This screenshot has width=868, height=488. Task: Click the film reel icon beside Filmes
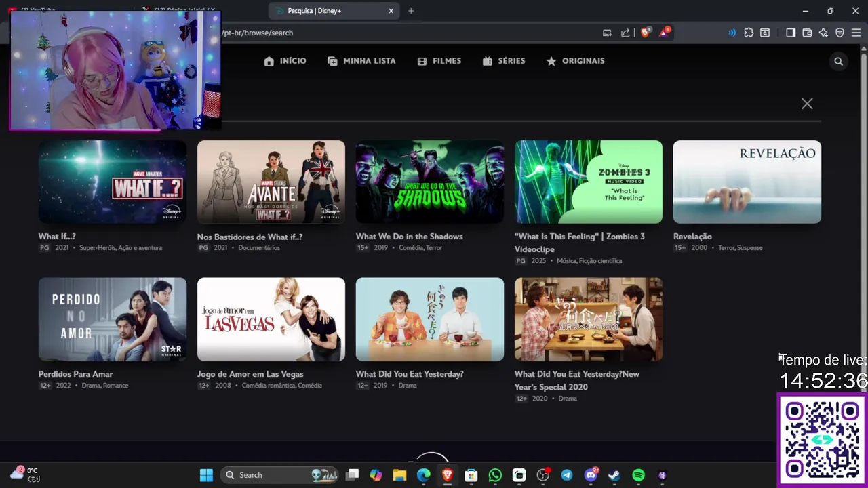[422, 61]
